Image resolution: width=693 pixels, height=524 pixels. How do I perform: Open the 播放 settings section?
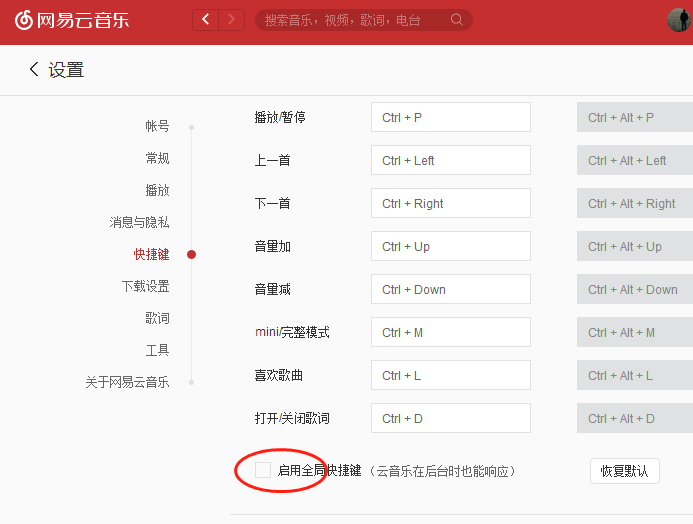pos(157,190)
